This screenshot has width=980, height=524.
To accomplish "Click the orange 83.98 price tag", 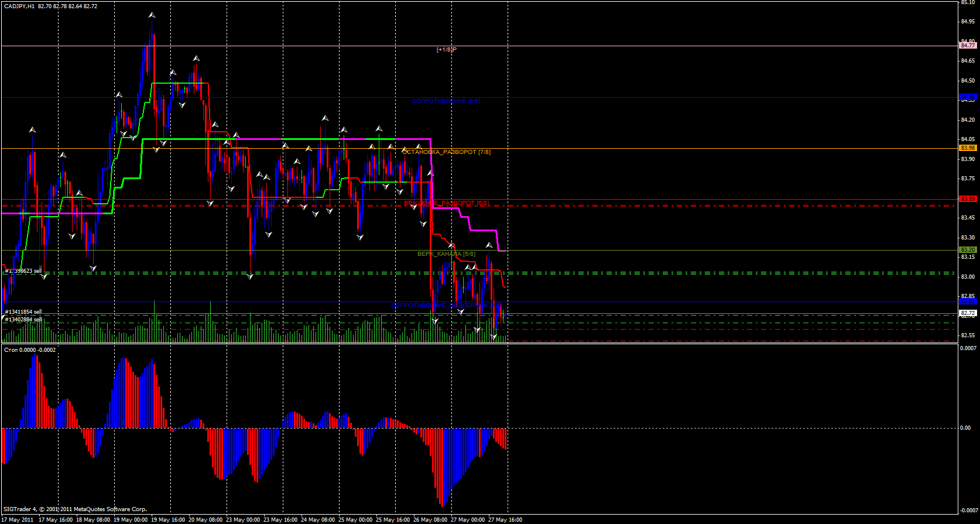I will click(968, 148).
